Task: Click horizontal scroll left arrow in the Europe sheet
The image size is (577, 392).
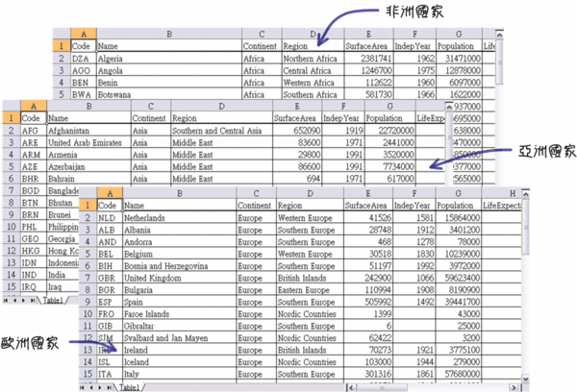Action: pyautogui.click(x=351, y=387)
